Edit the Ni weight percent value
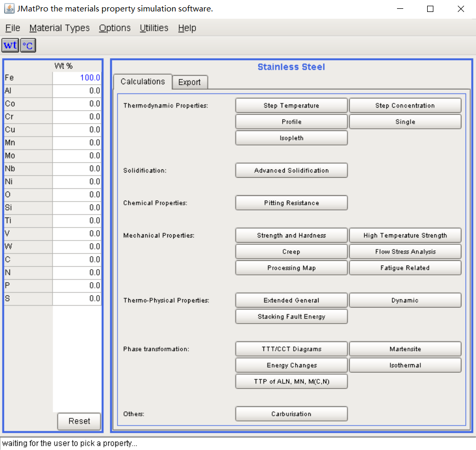476x450 pixels. click(x=77, y=181)
